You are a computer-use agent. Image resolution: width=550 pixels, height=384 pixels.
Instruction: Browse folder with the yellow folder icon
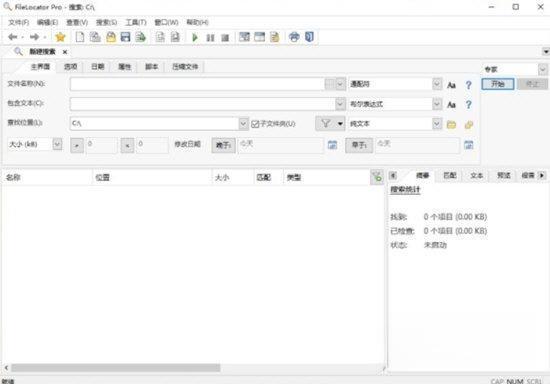(x=451, y=124)
